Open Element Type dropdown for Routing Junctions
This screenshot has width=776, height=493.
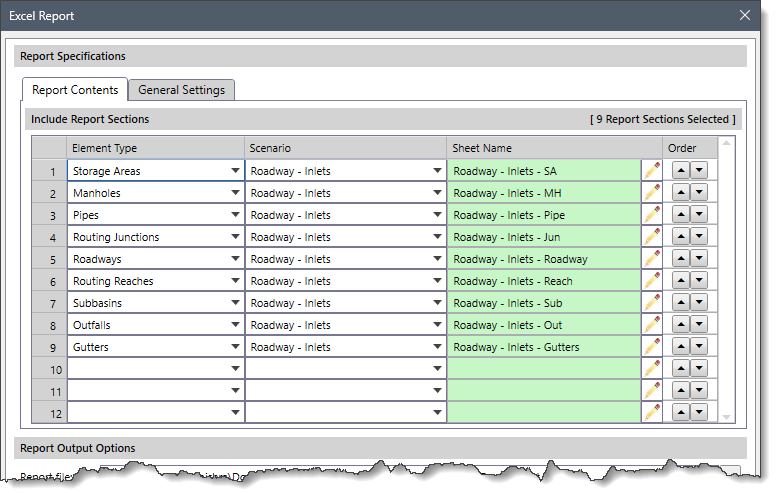pos(236,237)
